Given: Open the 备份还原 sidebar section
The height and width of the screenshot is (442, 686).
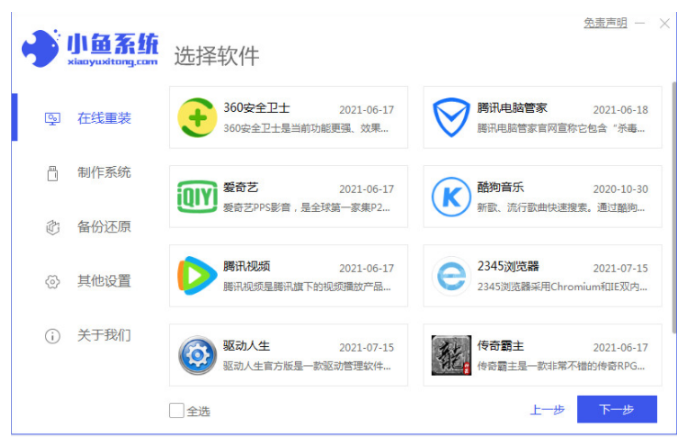Looking at the screenshot, I should click(104, 226).
